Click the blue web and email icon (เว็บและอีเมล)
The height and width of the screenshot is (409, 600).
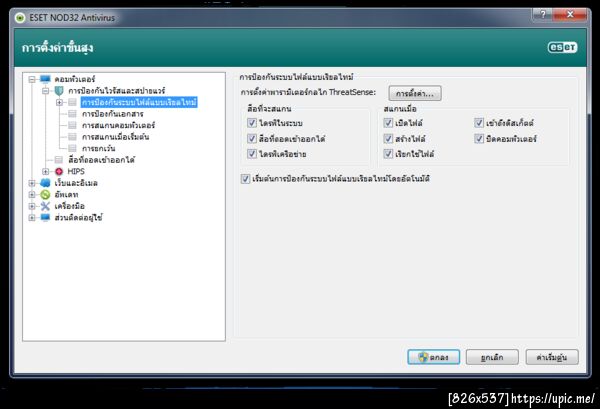pos(45,183)
